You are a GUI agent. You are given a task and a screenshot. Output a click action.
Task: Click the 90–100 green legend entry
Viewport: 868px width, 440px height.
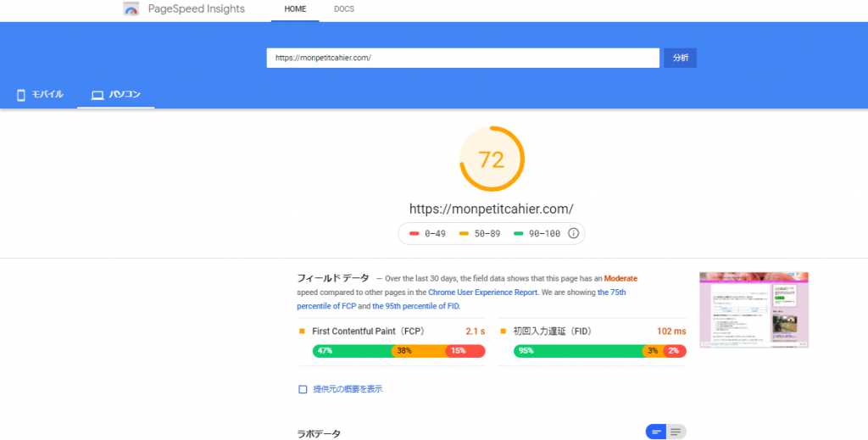[537, 233]
